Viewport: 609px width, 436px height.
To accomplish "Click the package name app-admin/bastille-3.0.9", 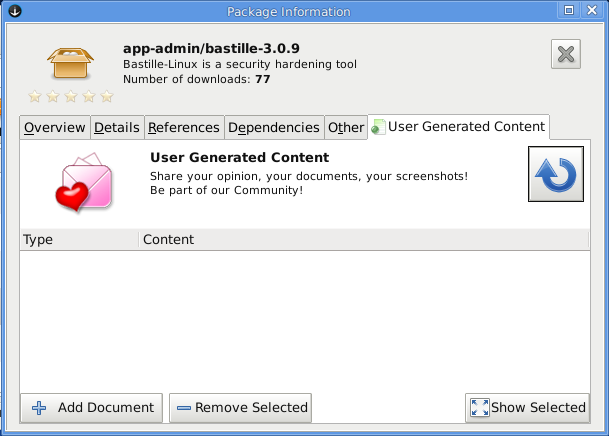I will [211, 49].
